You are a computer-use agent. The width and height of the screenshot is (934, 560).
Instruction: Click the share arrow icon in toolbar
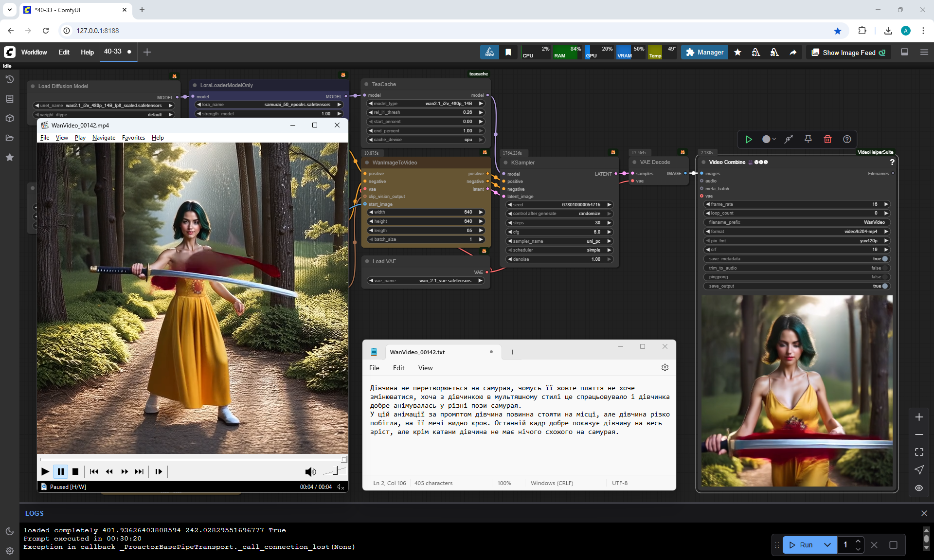(x=793, y=53)
